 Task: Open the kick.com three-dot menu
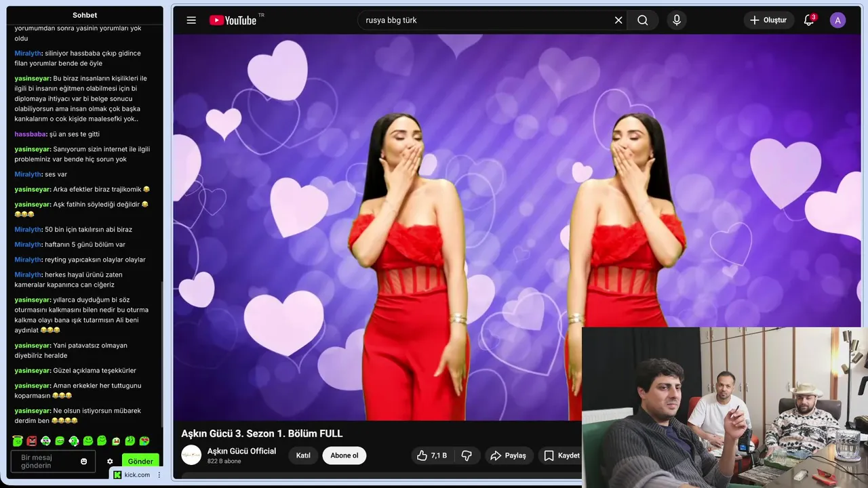click(x=159, y=475)
